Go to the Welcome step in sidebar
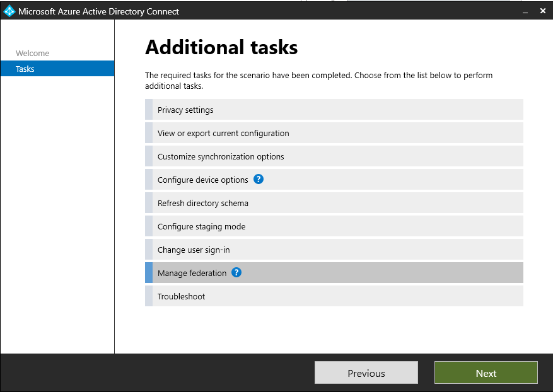Screen dimensions: 553x392 32,54
